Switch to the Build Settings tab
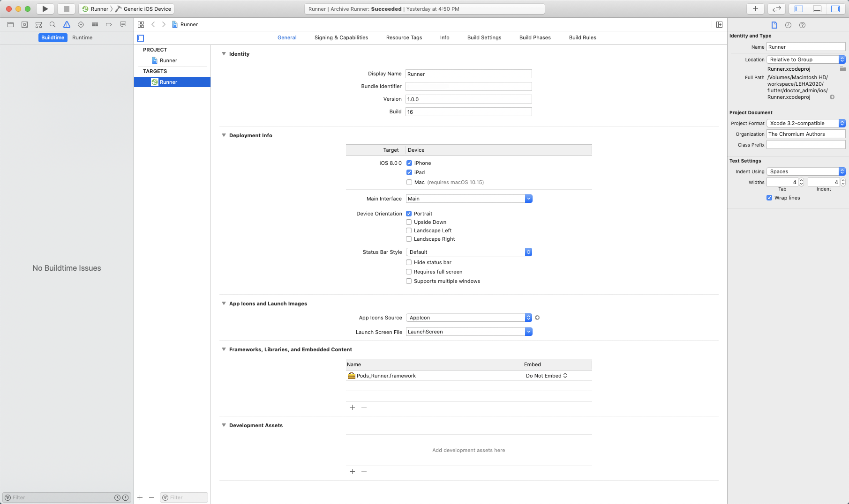Screen dimensions: 849x504 [484, 37]
